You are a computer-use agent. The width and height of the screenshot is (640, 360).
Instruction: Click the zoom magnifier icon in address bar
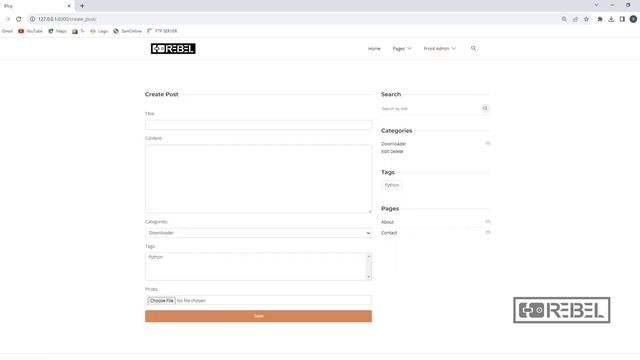pyautogui.click(x=564, y=19)
